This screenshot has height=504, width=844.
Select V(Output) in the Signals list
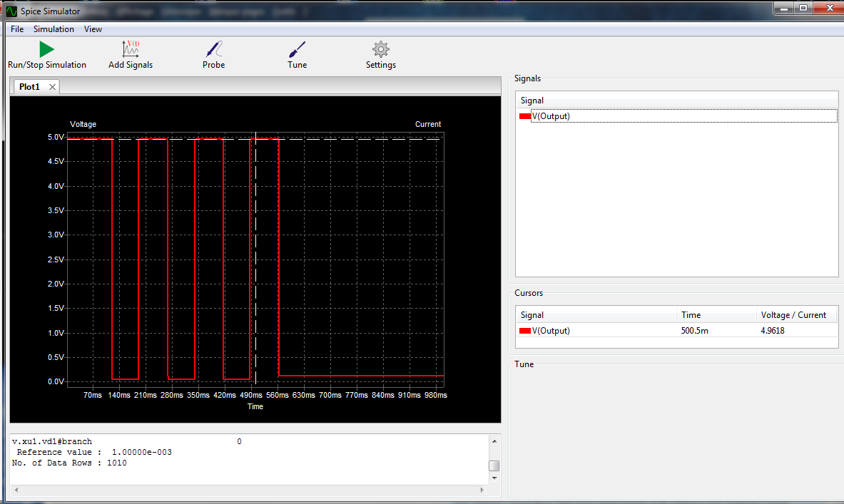(x=551, y=116)
